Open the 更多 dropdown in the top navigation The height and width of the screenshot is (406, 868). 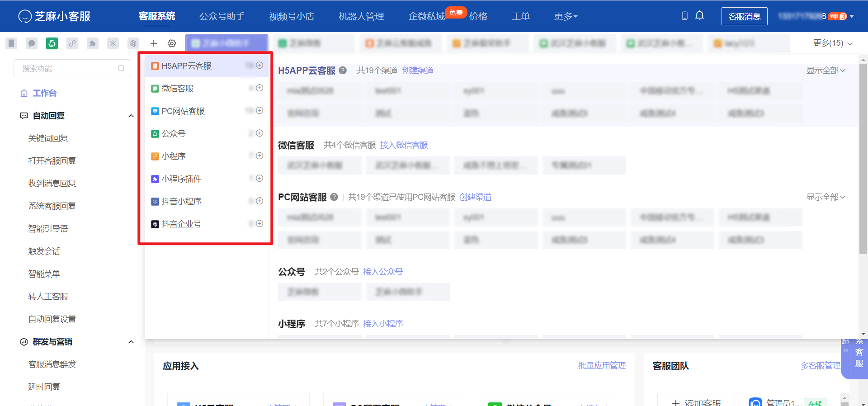click(x=566, y=16)
